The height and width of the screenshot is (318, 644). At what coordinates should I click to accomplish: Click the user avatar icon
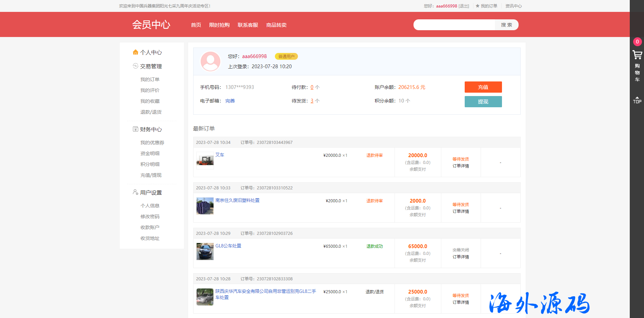[210, 61]
